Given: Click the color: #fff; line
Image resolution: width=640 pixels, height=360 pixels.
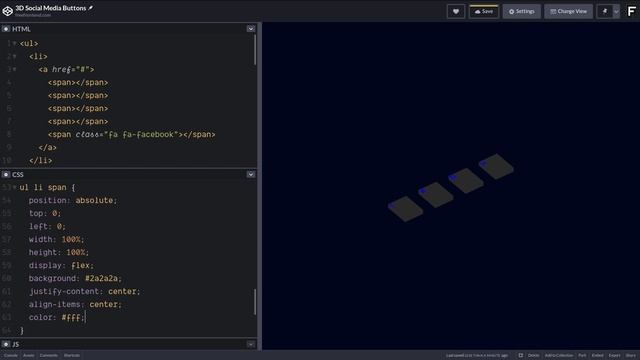Looking at the screenshot, I should [56, 317].
